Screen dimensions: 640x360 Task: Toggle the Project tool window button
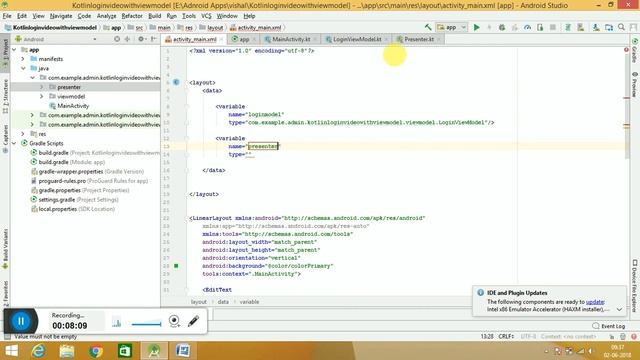point(5,53)
